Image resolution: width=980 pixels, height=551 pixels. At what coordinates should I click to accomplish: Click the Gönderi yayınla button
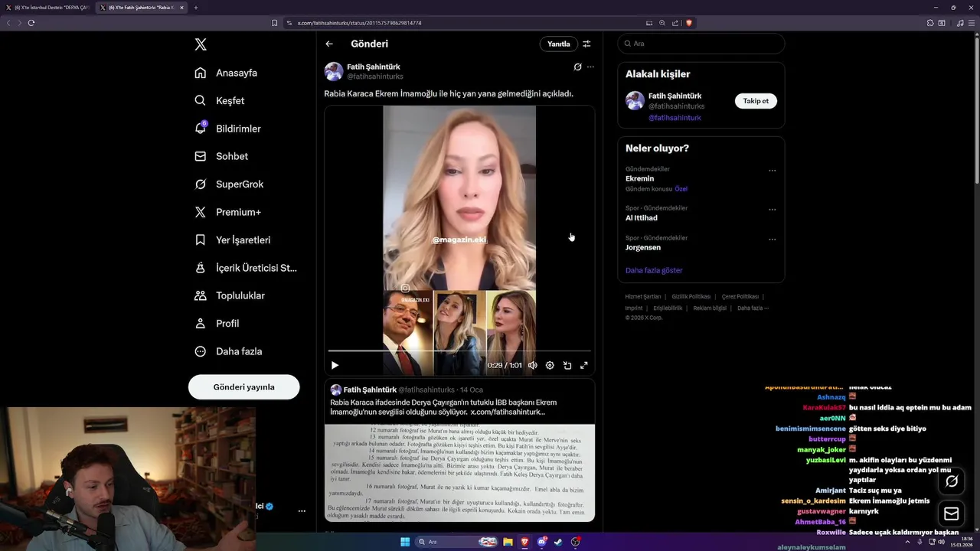pyautogui.click(x=244, y=387)
